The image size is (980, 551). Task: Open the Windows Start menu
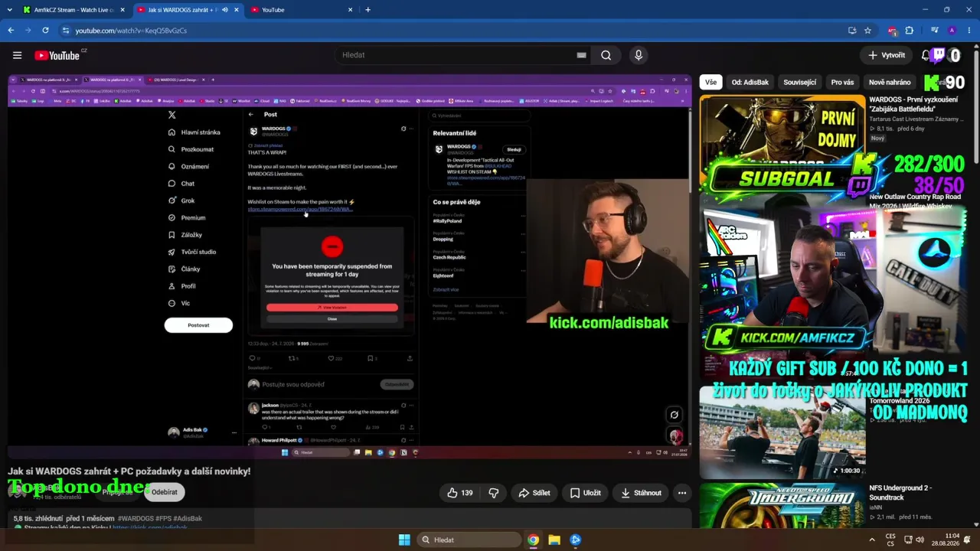click(x=404, y=540)
